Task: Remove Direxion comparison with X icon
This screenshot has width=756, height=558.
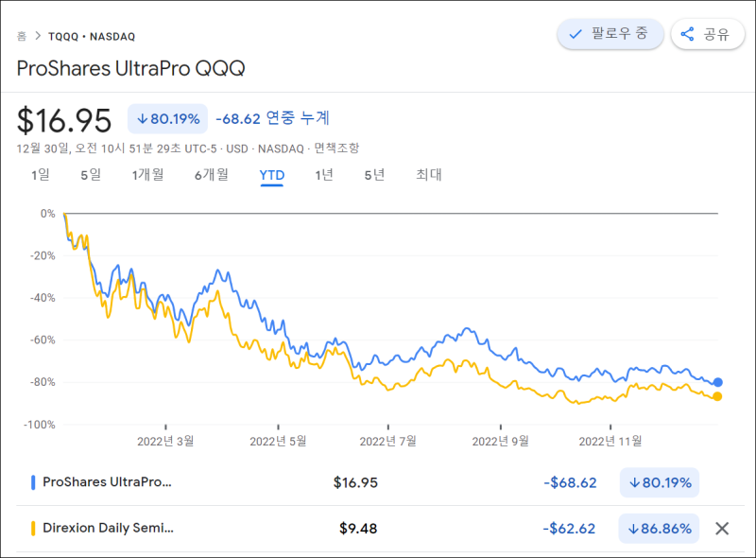Action: point(722,529)
